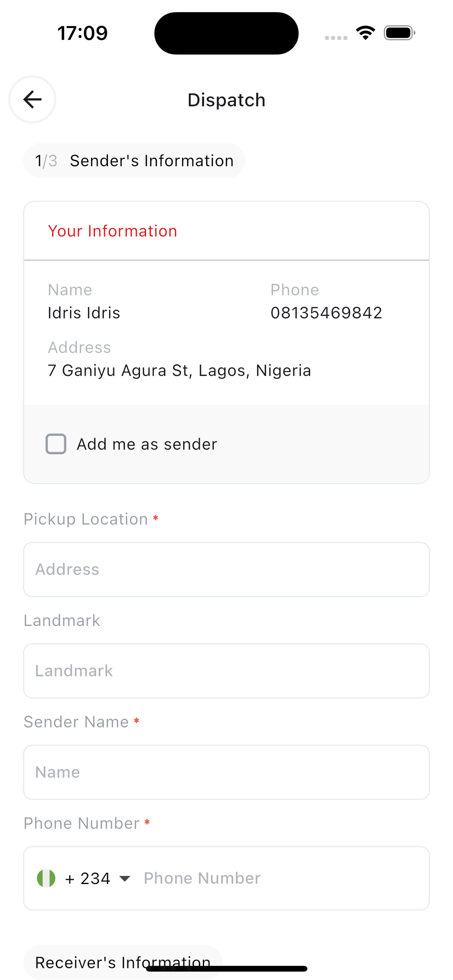Open the +234 country code dropdown arrow

tap(124, 878)
